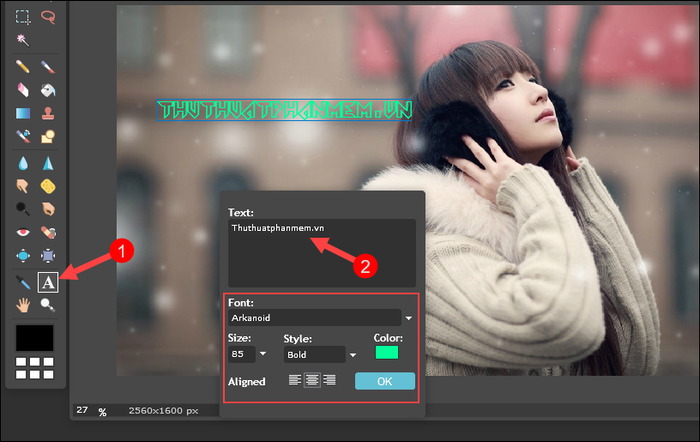700x442 pixels.
Task: Select the Color Replace tool
Action: point(23,136)
